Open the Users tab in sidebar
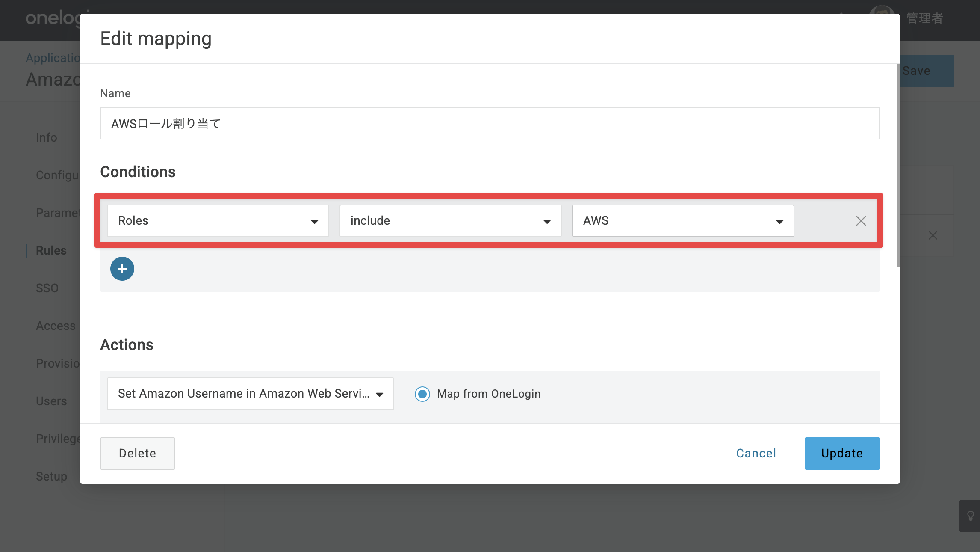The height and width of the screenshot is (552, 980). coord(51,401)
